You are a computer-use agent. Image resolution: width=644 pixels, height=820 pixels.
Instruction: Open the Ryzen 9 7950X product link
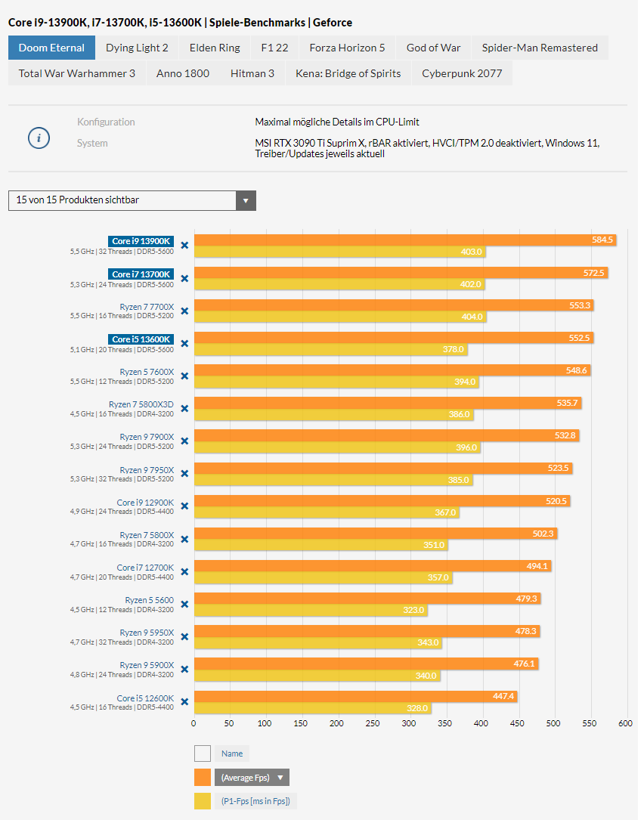click(x=147, y=470)
